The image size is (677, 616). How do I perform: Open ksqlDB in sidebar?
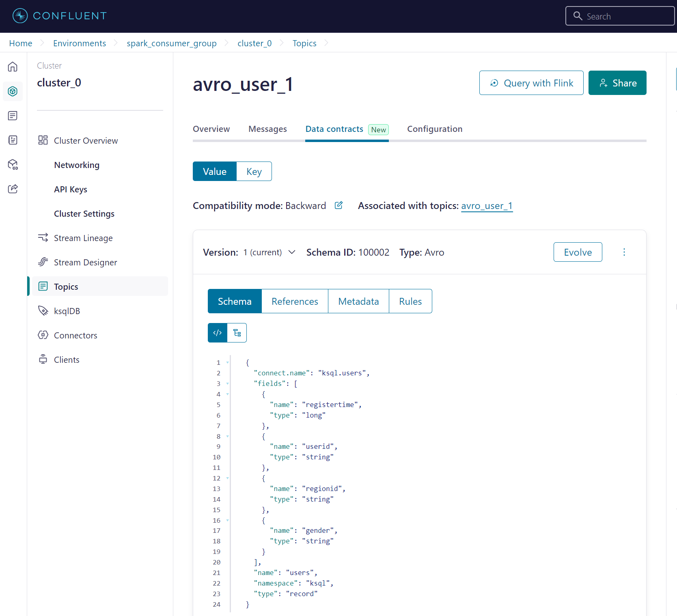(67, 311)
